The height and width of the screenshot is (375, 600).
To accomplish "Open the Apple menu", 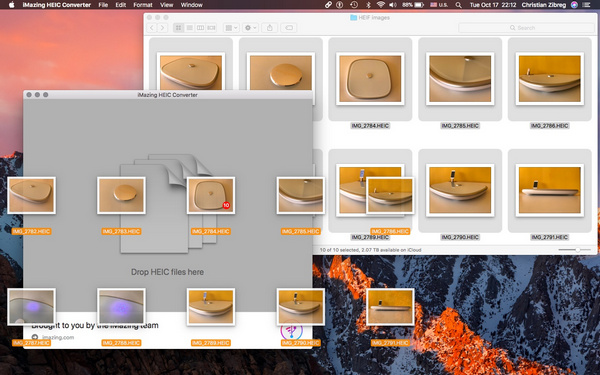I will tap(11, 5).
